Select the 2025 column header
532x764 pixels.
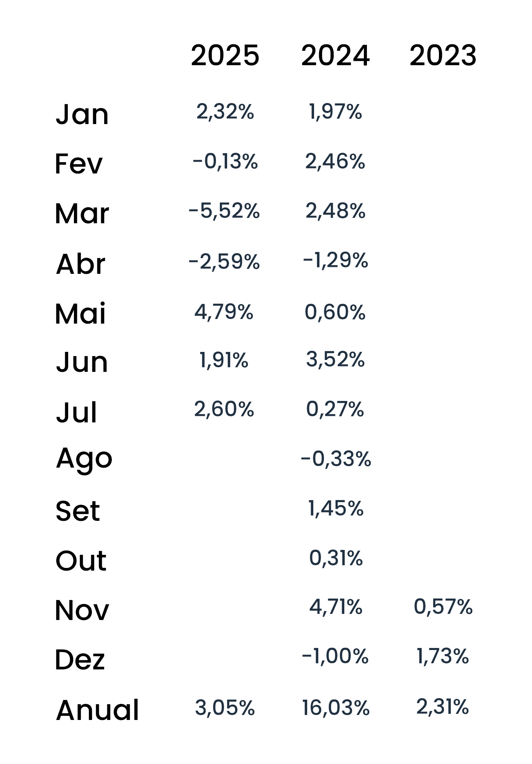point(225,56)
